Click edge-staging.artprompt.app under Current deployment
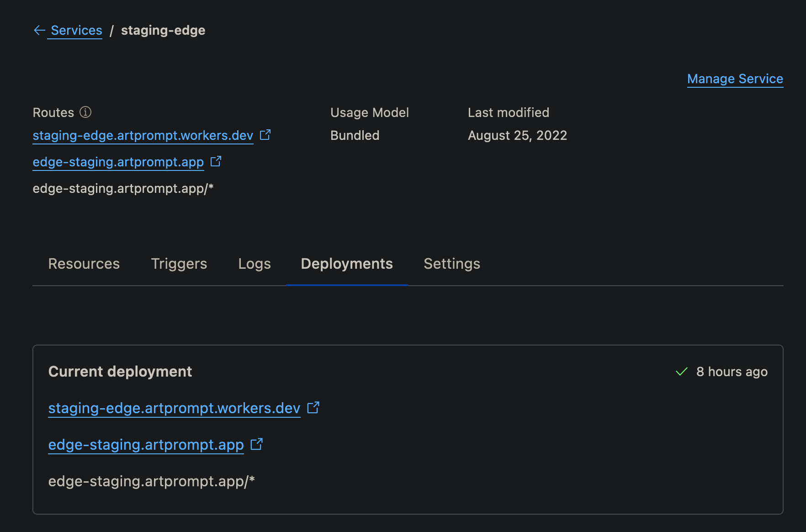806x532 pixels. point(146,444)
